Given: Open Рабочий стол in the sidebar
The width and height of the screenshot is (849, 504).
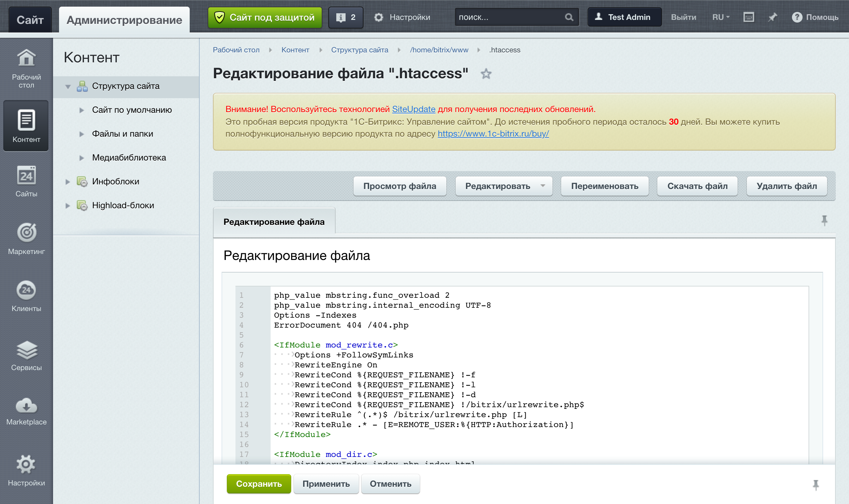Looking at the screenshot, I should [26, 68].
